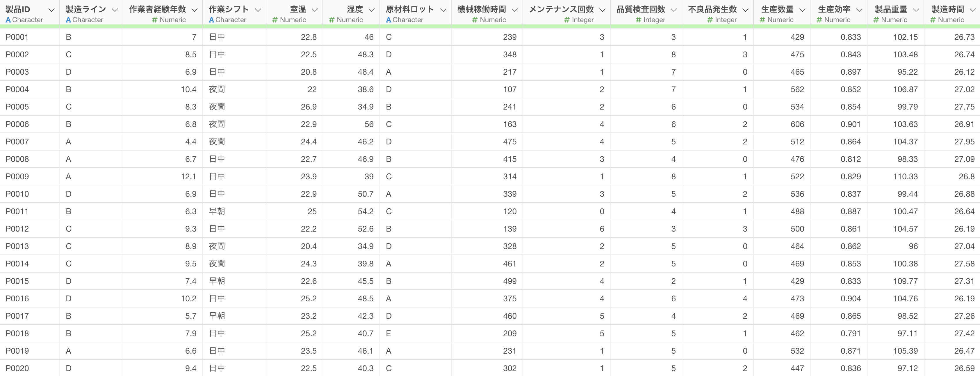Image resolution: width=980 pixels, height=376 pixels.
Task: Open the メンテナンス回数 column dropdown chevron
Action: click(602, 10)
